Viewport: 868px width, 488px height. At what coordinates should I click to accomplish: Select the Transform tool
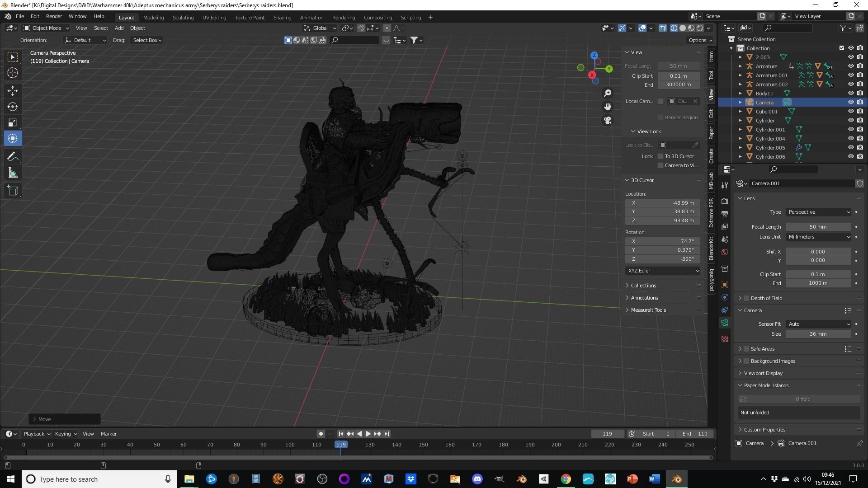(13, 138)
